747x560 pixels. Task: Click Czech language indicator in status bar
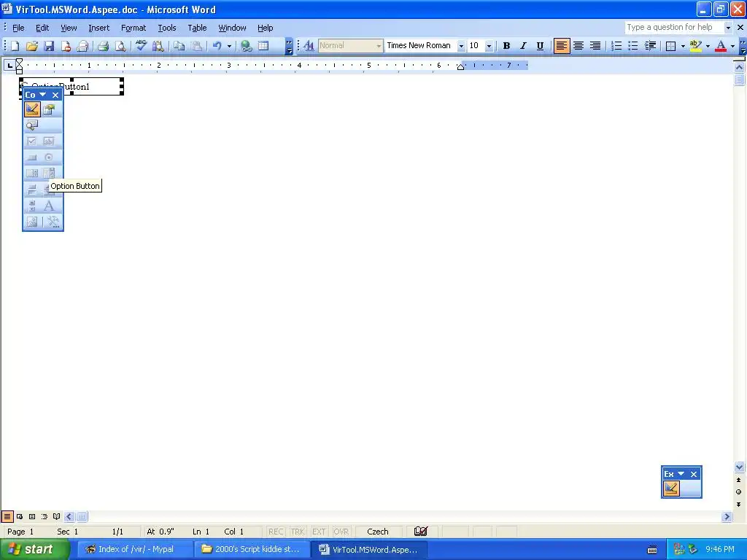[x=378, y=532]
